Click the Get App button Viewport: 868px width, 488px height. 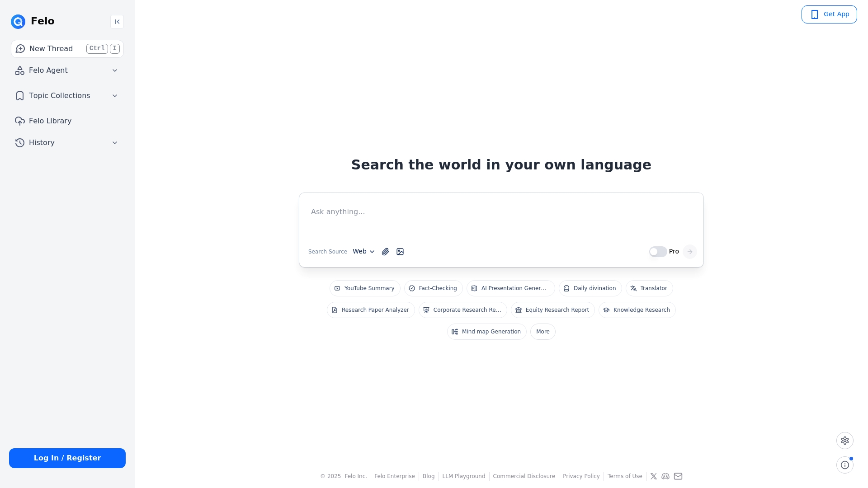point(829,14)
